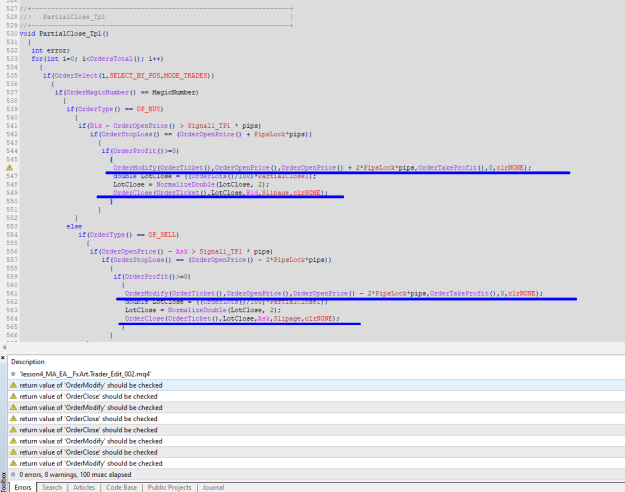Click the OrderClose call using Bid
The width and height of the screenshot is (625, 492).
click(220, 193)
